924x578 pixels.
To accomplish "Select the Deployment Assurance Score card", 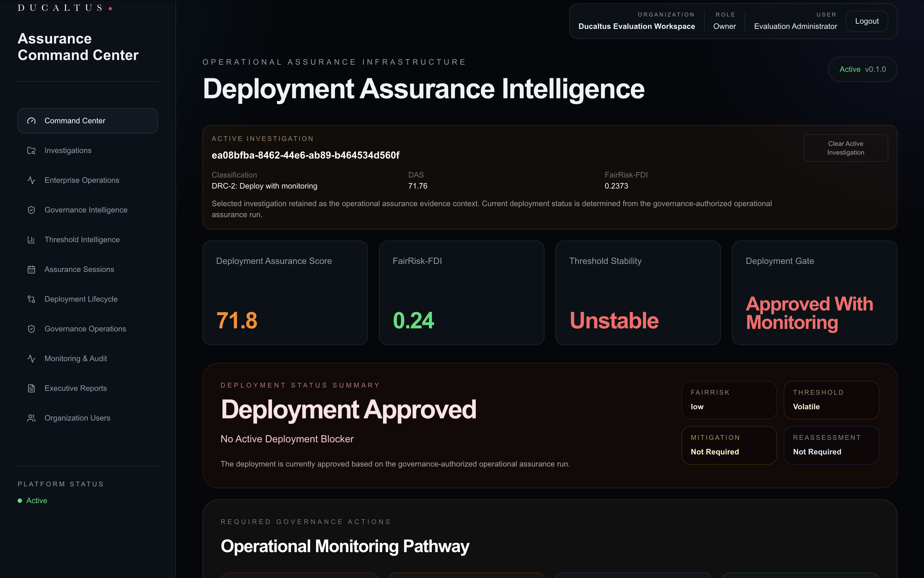I will pos(285,293).
